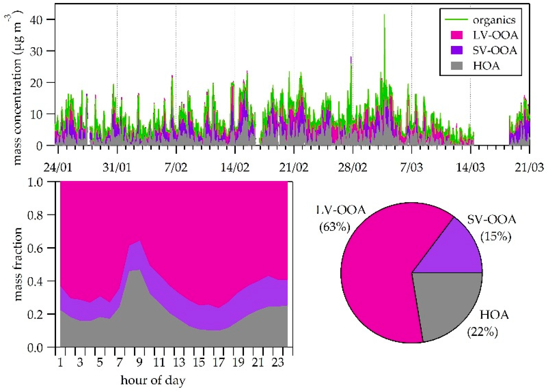
Task: Click the 'hour of day' axis title
Action: [153, 380]
